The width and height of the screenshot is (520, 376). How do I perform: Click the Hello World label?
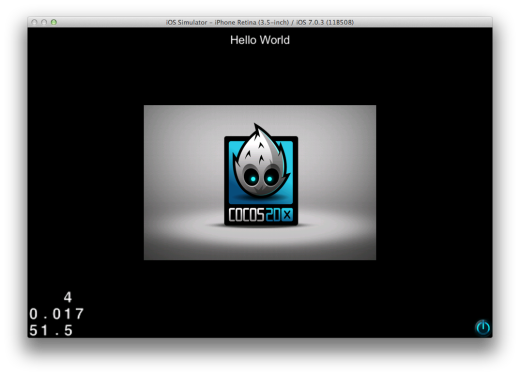point(260,40)
